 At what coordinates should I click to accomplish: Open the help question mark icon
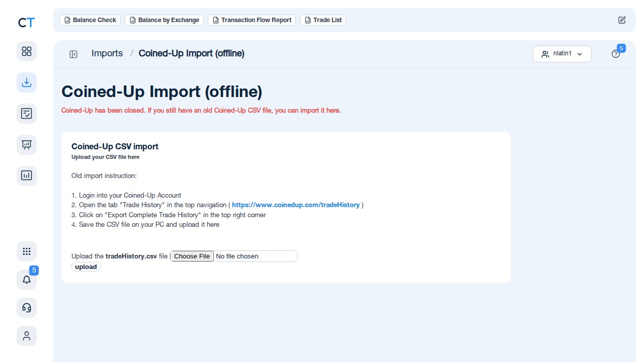616,54
